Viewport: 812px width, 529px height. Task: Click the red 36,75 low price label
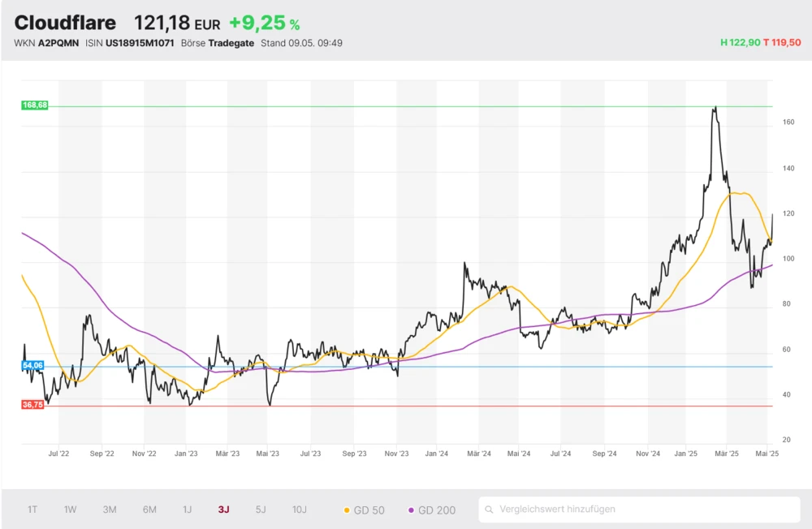tap(32, 405)
